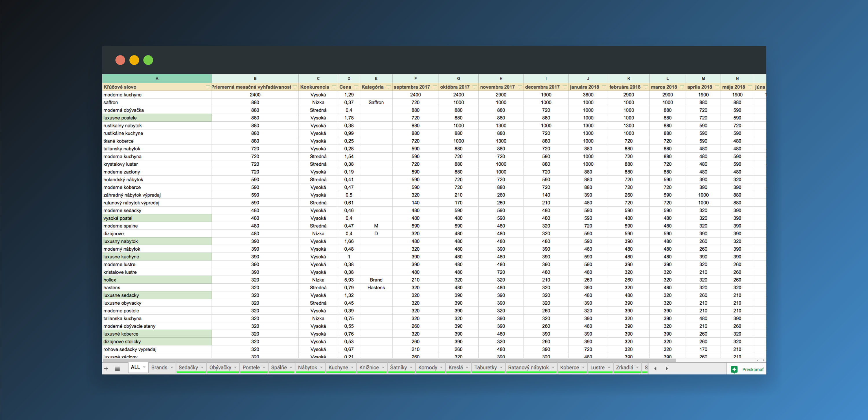Viewport: 868px width, 420px height.
Task: Open the marca 2018 filter icon
Action: pos(682,87)
